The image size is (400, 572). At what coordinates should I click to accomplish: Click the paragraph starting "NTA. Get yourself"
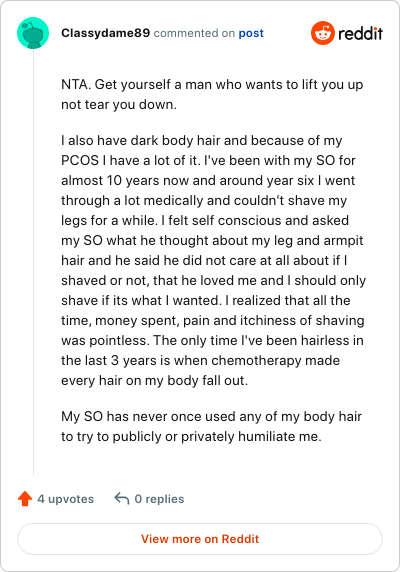click(x=212, y=94)
